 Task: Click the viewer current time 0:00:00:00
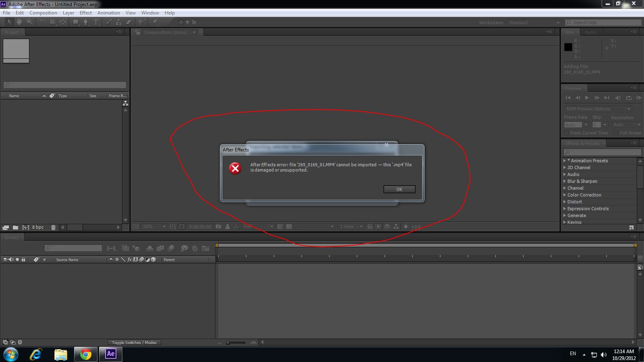pyautogui.click(x=200, y=227)
